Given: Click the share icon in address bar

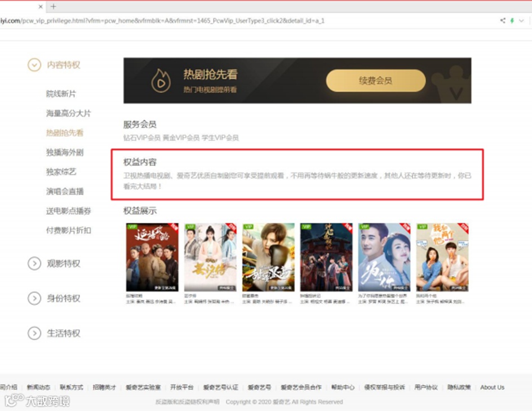Looking at the screenshot, I should [x=503, y=21].
